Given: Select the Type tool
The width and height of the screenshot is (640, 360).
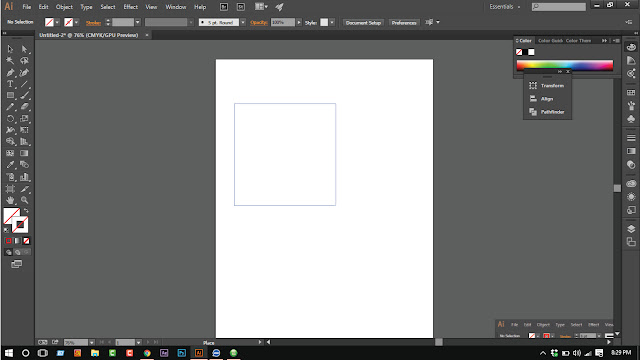Looking at the screenshot, I should coord(10,84).
